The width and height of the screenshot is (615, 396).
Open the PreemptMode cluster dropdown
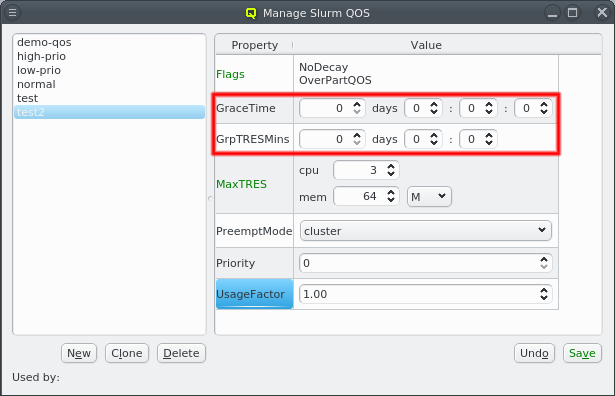pyautogui.click(x=426, y=231)
